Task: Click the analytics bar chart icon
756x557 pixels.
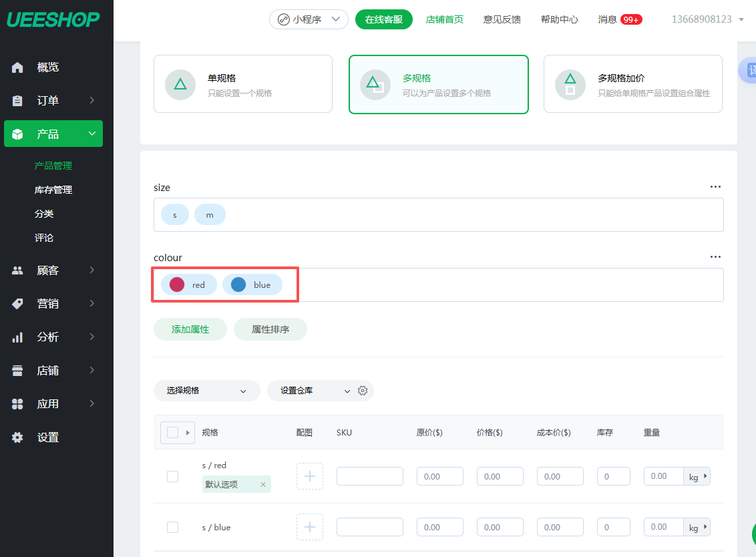Action: 18,337
